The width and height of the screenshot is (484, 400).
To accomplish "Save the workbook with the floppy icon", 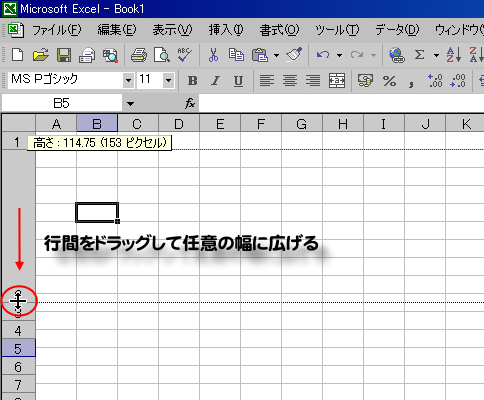I will tap(64, 55).
